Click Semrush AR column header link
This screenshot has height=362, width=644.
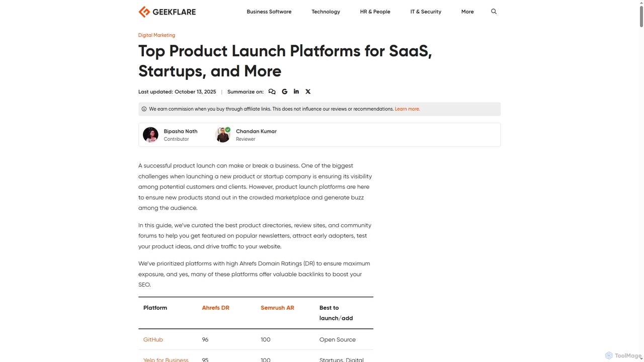pos(277,308)
